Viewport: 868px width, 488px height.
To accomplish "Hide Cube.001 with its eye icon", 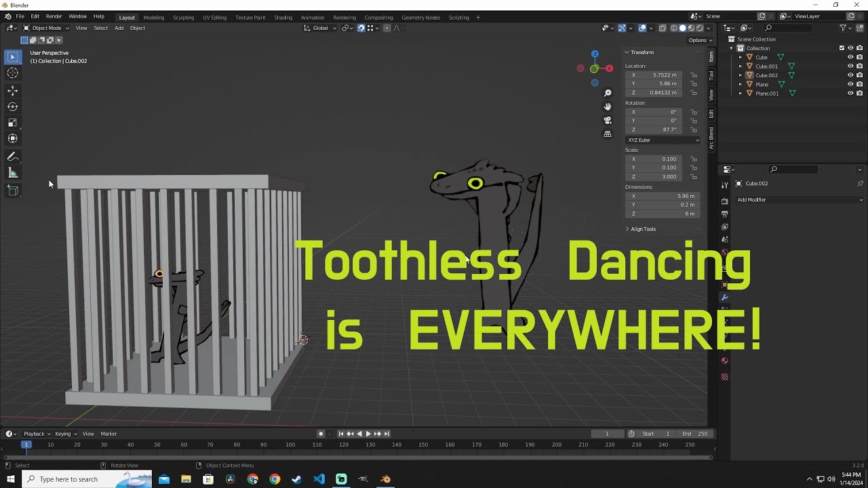I will pos(850,66).
